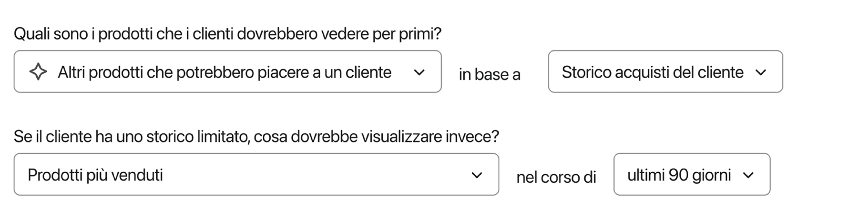
Task: Click the chevron next to 'Storico acquisti del cliente'
Action: pos(761,72)
